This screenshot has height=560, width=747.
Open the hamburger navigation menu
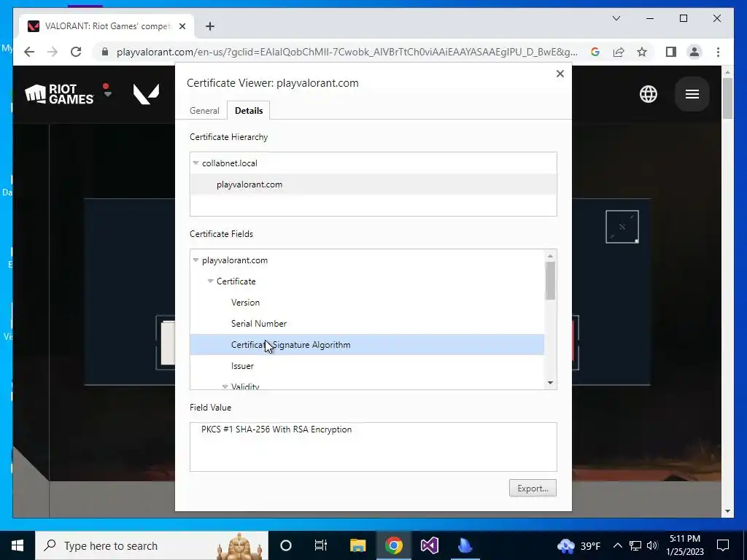(692, 94)
